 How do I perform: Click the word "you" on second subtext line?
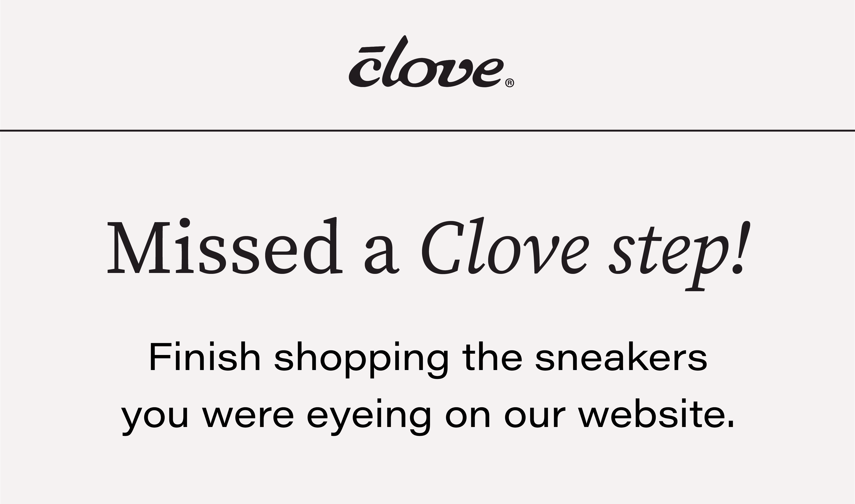[x=155, y=420]
